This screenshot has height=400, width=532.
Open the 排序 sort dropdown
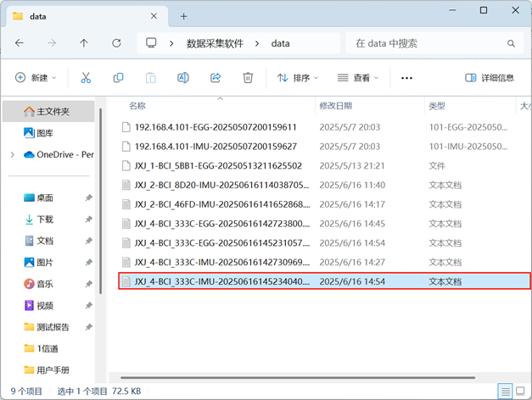298,78
